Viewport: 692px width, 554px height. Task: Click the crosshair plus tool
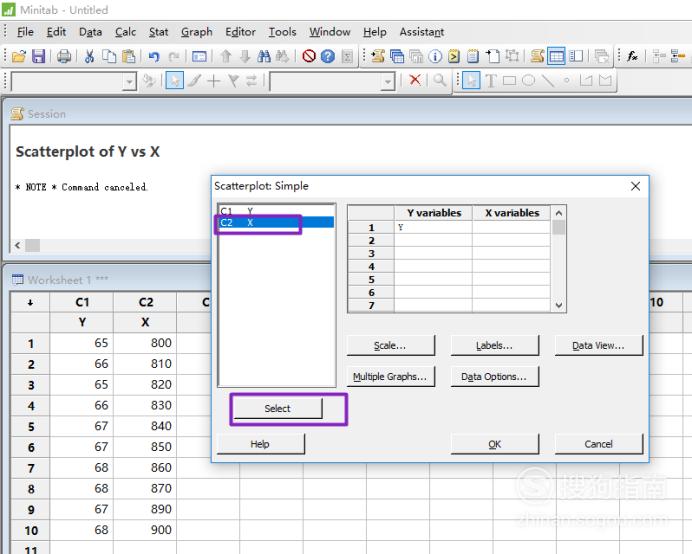pos(214,81)
